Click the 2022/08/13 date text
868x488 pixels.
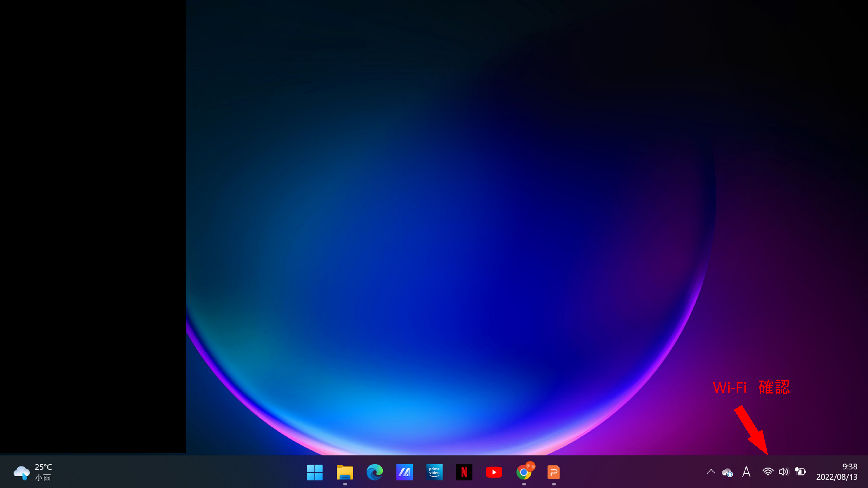(x=836, y=477)
